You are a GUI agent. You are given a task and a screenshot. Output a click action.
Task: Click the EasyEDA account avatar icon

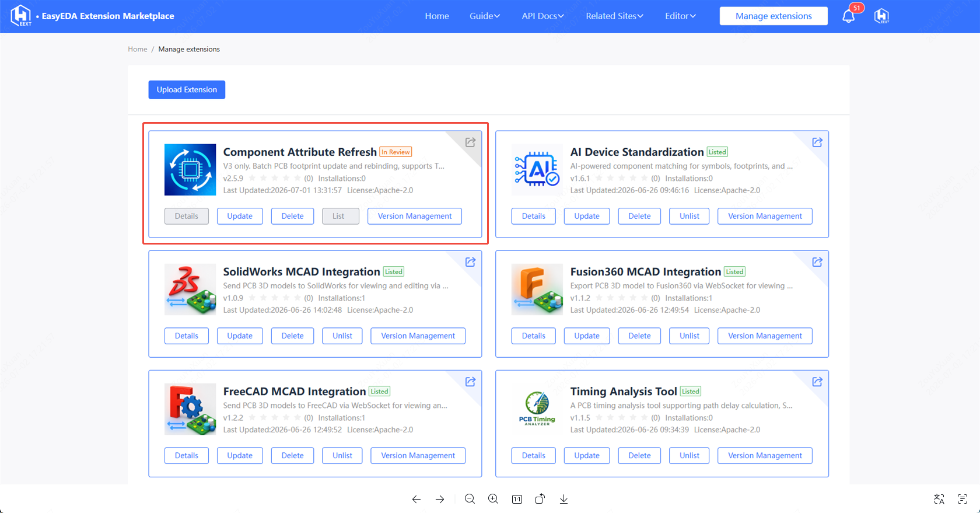tap(881, 16)
